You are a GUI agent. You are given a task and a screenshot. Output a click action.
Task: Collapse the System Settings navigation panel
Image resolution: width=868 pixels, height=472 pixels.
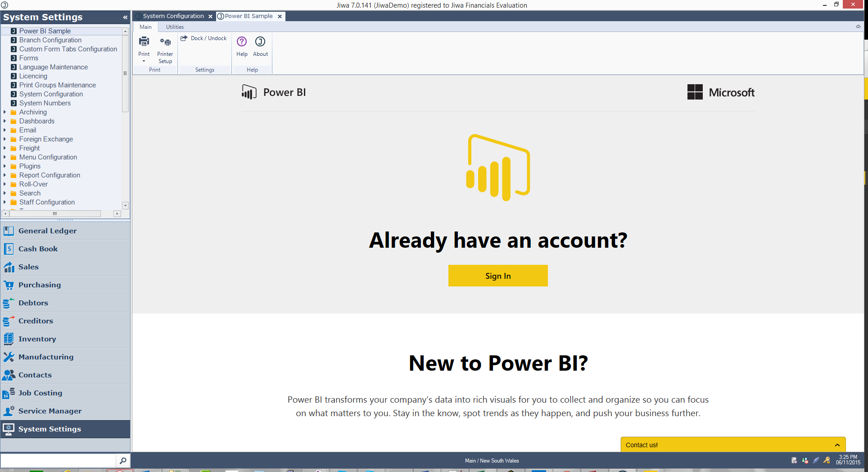tap(125, 17)
